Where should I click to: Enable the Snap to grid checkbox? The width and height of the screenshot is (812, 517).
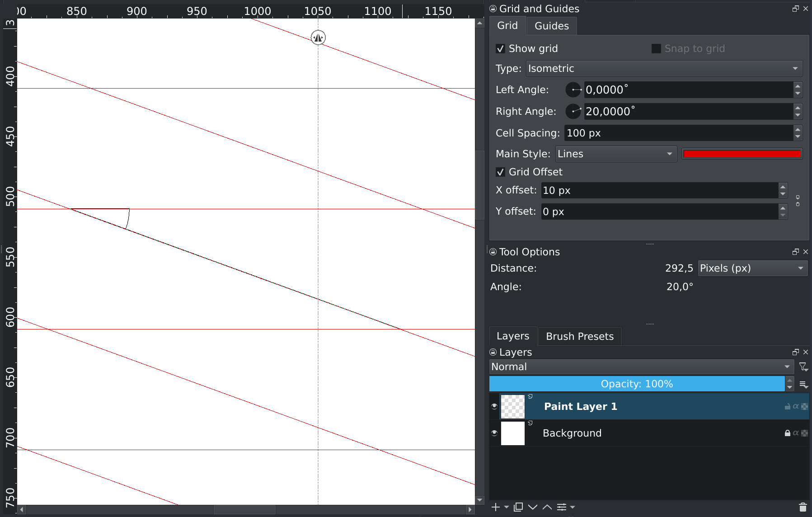pos(656,49)
